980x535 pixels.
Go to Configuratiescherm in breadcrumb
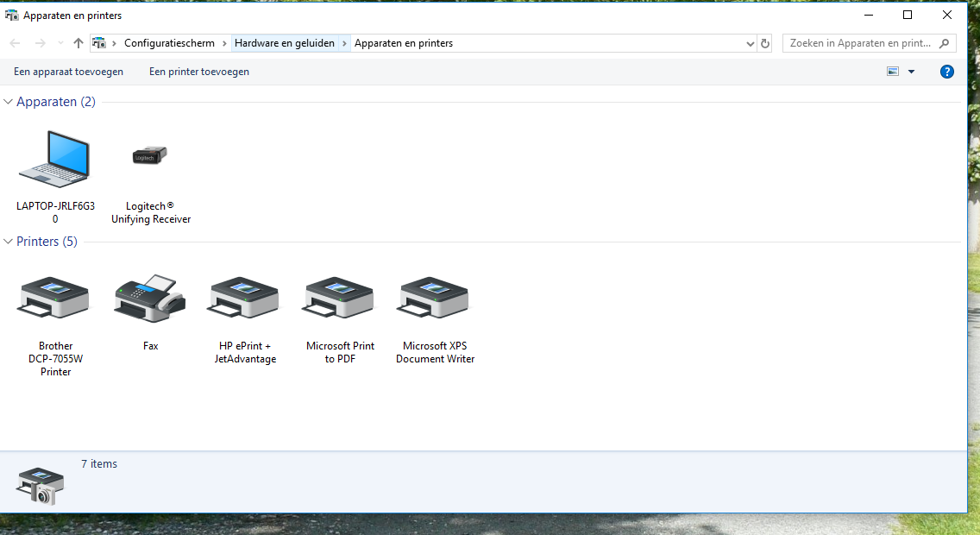tap(169, 43)
